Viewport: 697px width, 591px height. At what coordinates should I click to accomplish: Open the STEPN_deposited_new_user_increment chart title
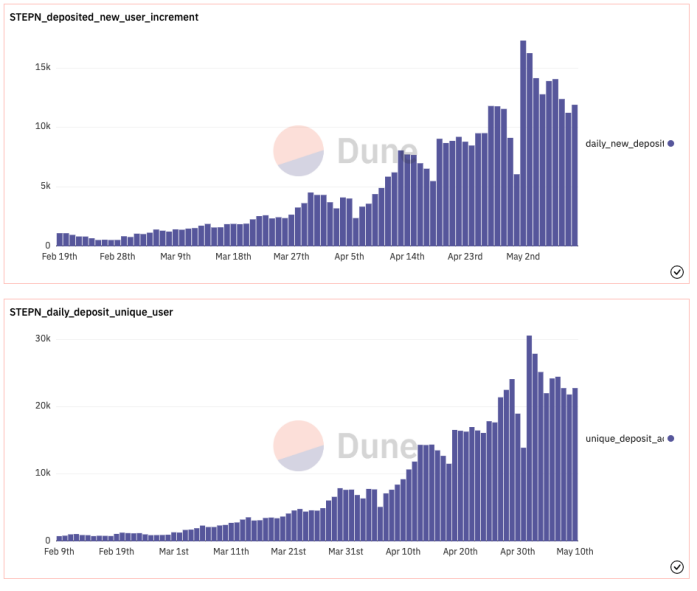tap(104, 17)
